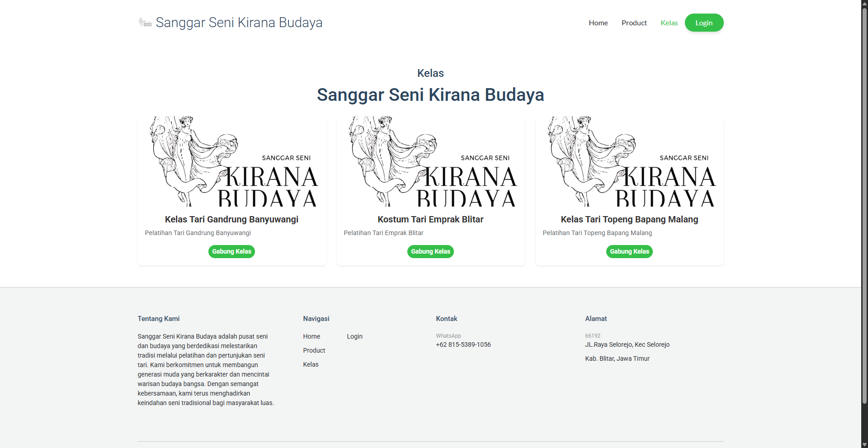The width and height of the screenshot is (868, 448).
Task: Open Kelas Tari Topeng Bapang Malang image
Action: [x=629, y=161]
